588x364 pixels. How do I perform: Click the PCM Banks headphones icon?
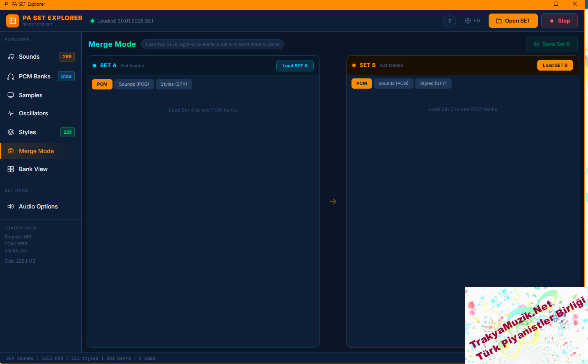pyautogui.click(x=11, y=76)
